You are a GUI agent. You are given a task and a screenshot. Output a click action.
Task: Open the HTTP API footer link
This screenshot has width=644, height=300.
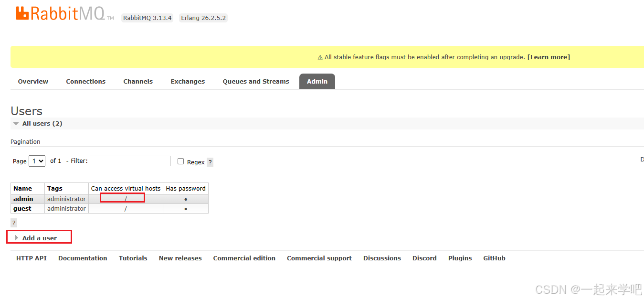pyautogui.click(x=32, y=258)
